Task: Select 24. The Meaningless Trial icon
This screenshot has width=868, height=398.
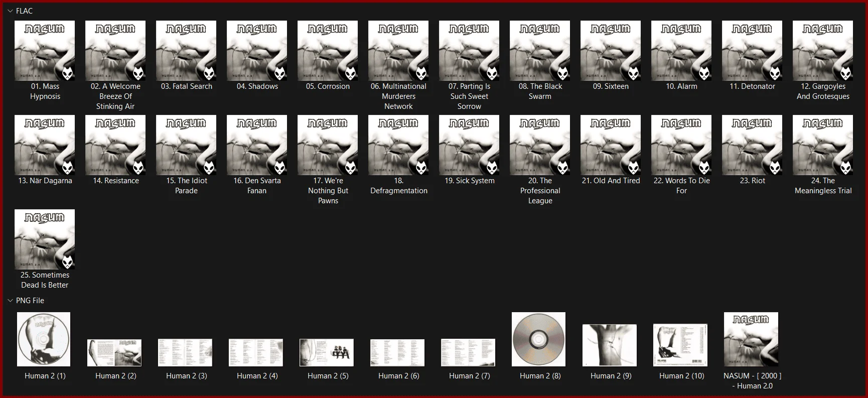Action: point(823,145)
